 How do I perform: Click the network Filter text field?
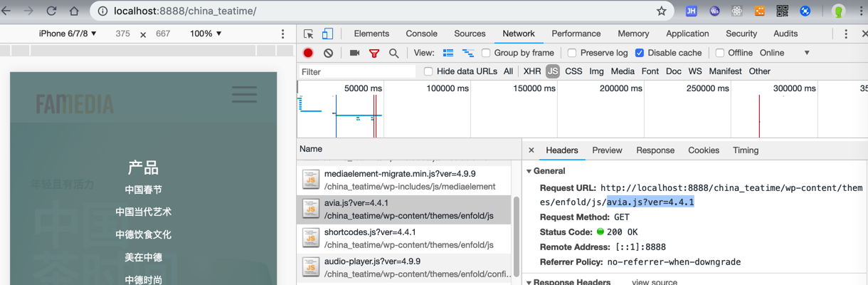tap(356, 71)
